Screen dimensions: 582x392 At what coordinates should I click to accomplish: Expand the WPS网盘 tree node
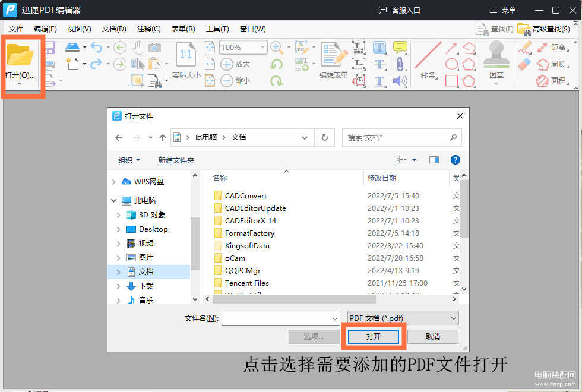click(113, 182)
